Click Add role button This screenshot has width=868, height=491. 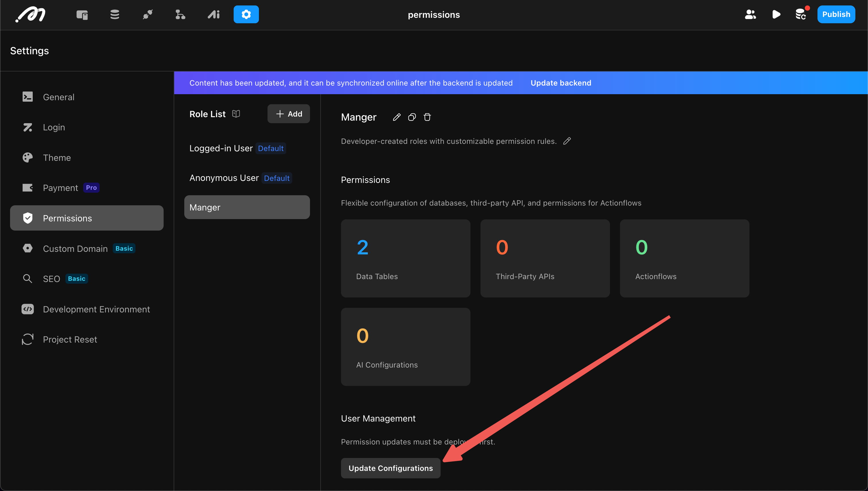(288, 114)
